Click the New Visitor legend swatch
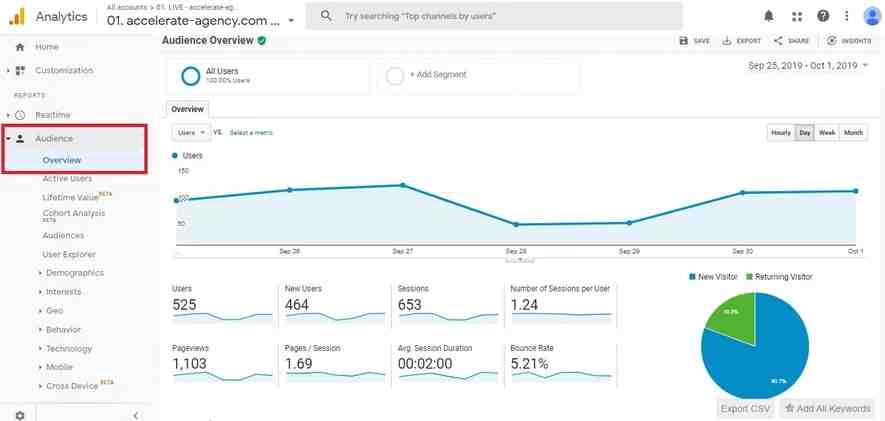The image size is (885, 421). pyautogui.click(x=693, y=277)
